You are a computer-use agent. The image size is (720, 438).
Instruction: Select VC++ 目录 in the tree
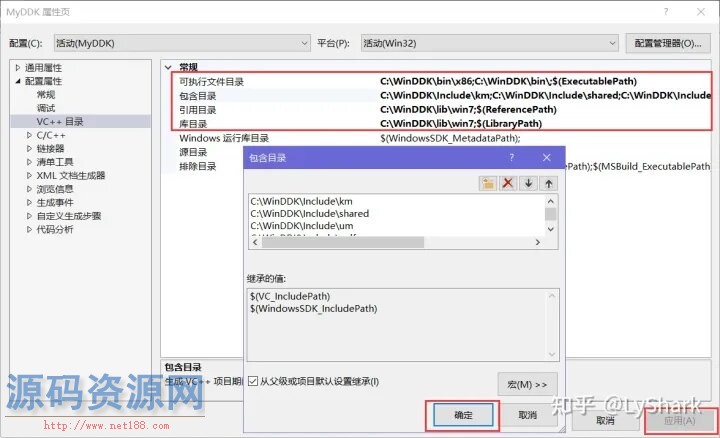[x=61, y=121]
